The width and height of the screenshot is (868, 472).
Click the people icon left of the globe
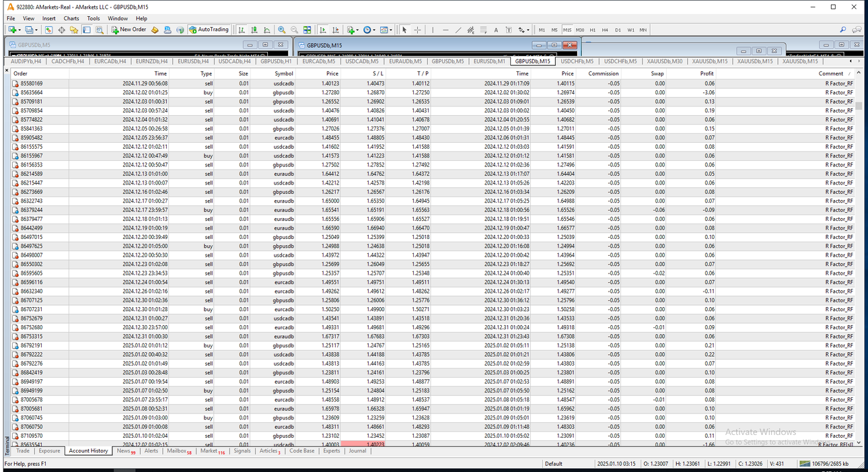pyautogui.click(x=168, y=30)
